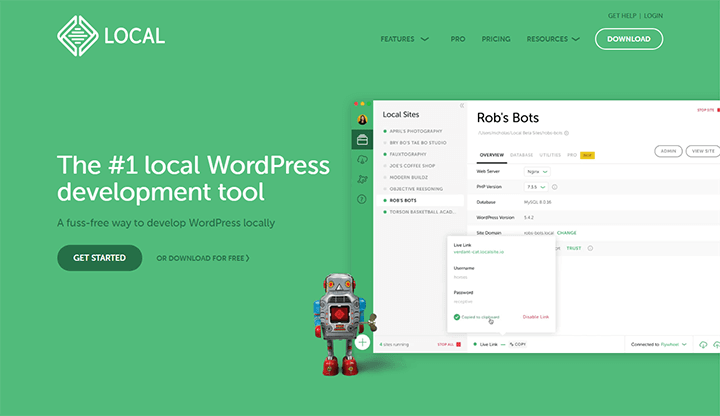Click the info icon beside PHP version
Image resolution: width=720 pixels, height=416 pixels.
pyautogui.click(x=555, y=187)
